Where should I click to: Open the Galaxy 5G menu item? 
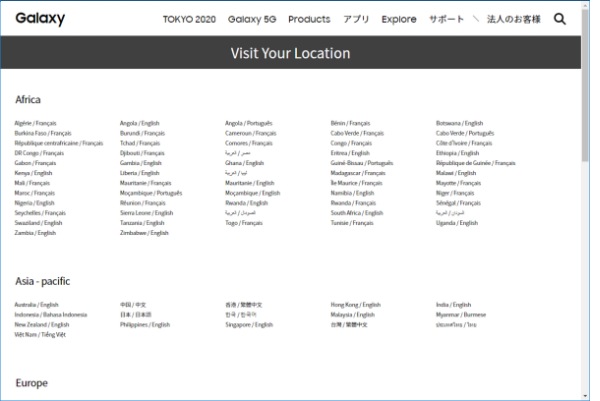click(x=252, y=19)
